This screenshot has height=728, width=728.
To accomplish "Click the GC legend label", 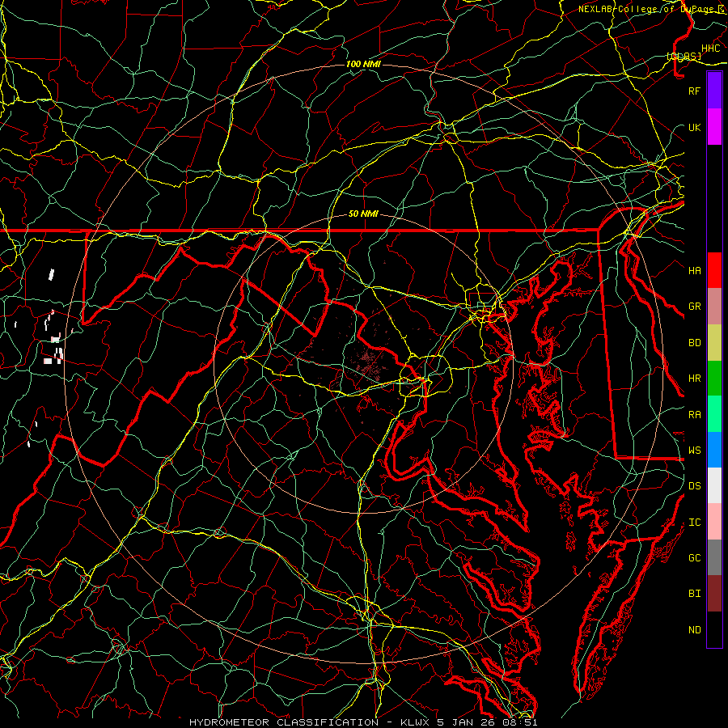I will [695, 557].
